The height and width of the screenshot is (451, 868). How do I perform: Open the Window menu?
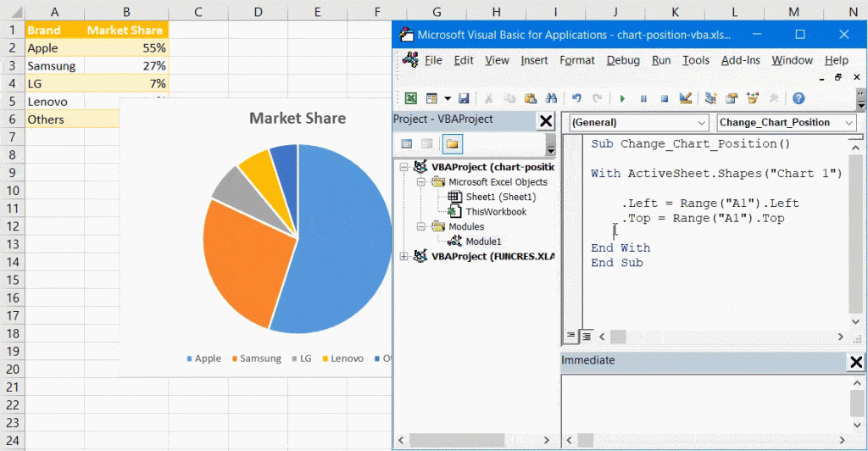793,60
